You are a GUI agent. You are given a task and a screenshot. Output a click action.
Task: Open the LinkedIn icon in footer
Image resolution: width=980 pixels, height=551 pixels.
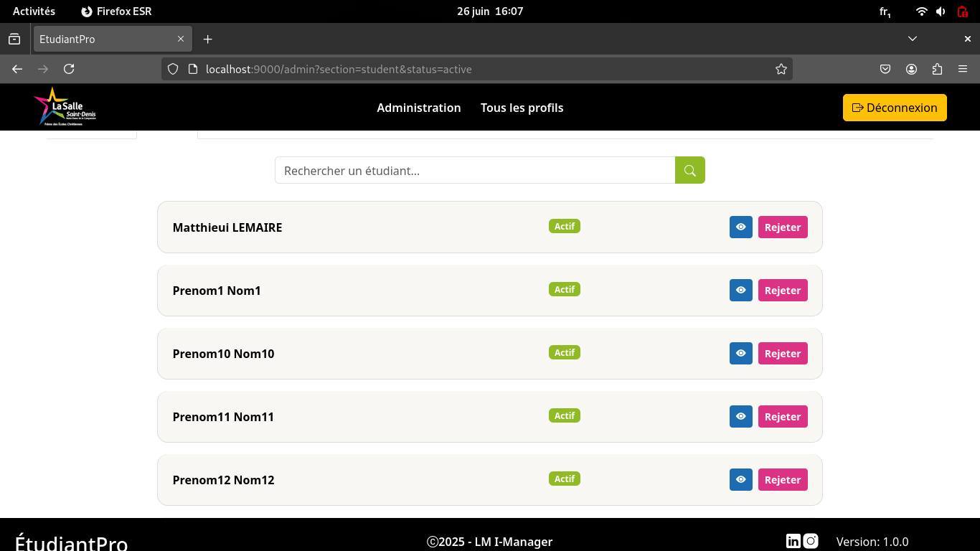[x=793, y=542]
